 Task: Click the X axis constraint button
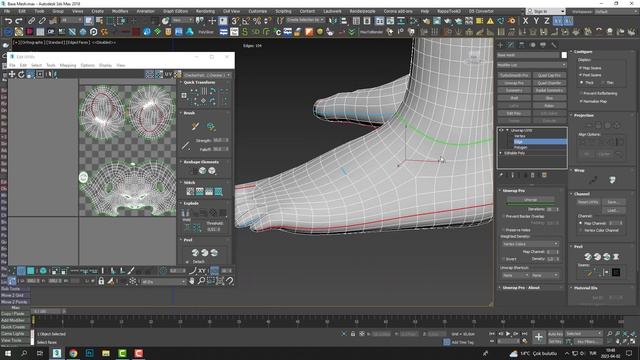525,21
